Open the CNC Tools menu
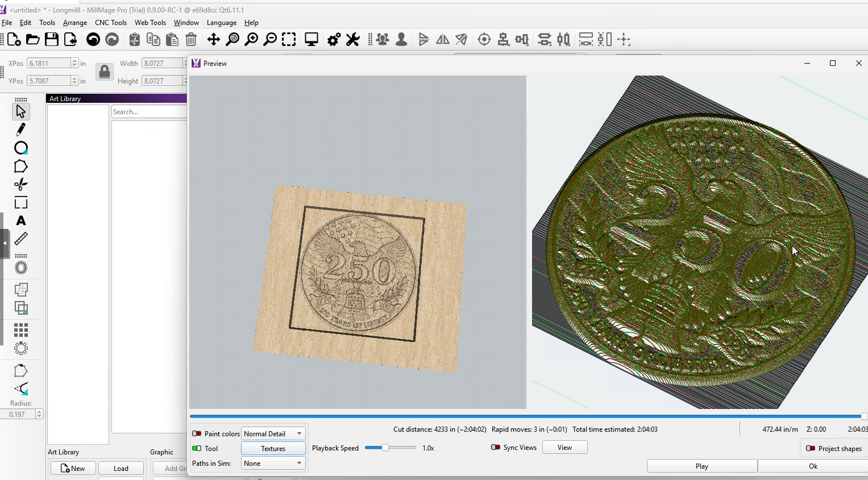The image size is (868, 480). coord(111,23)
